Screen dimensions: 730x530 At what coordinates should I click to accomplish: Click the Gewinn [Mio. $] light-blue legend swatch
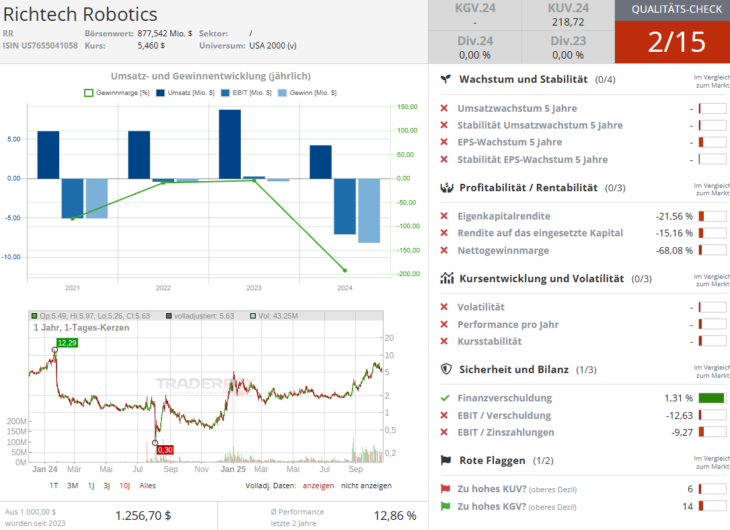282,92
